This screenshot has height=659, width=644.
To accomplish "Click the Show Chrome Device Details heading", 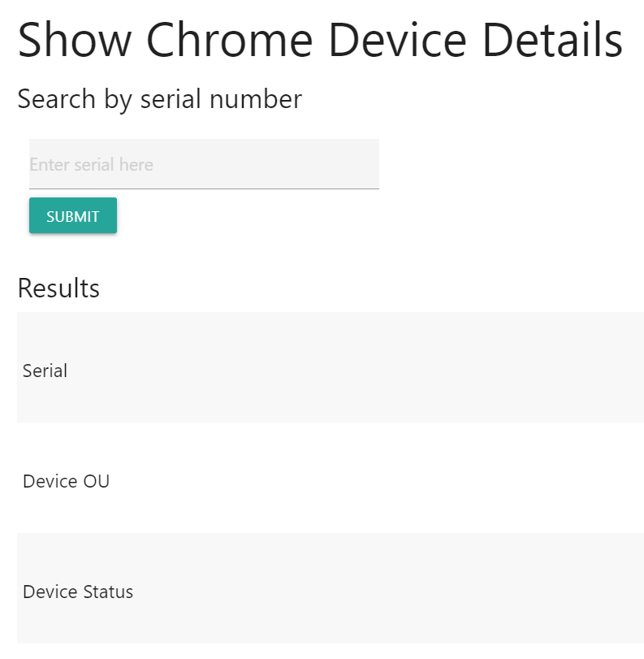I will tap(320, 41).
